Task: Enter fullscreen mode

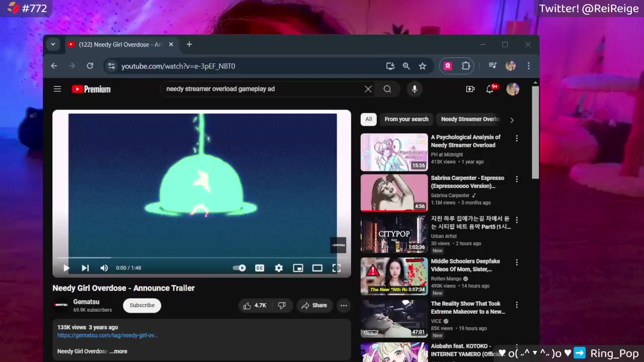Action: coord(336,268)
